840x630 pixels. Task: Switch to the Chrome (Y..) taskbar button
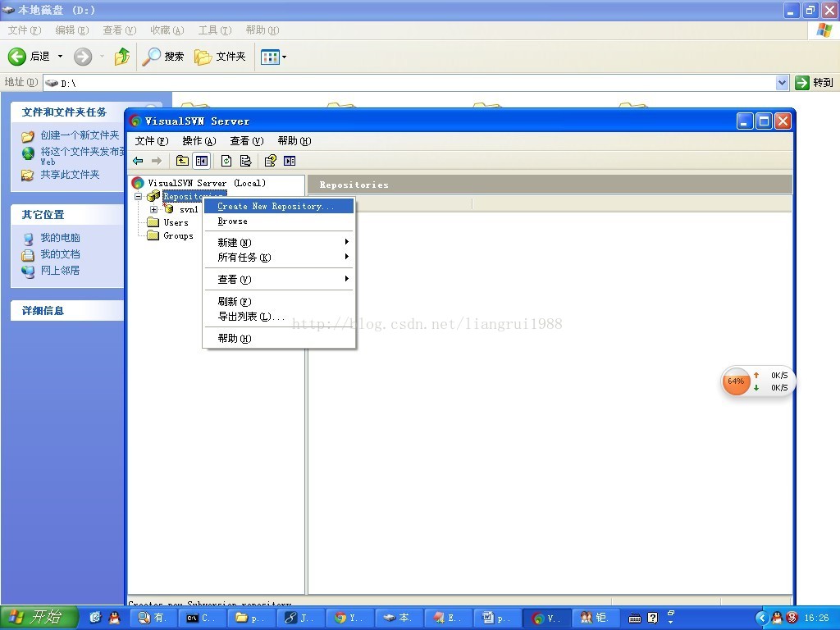(x=349, y=619)
